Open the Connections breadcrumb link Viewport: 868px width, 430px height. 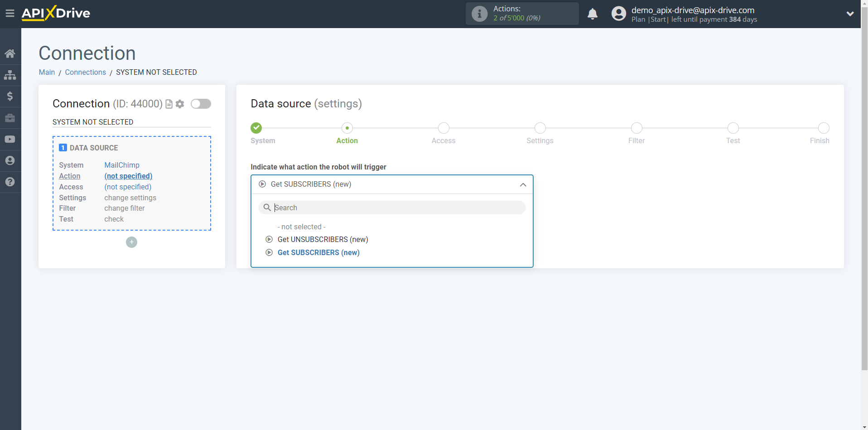85,72
